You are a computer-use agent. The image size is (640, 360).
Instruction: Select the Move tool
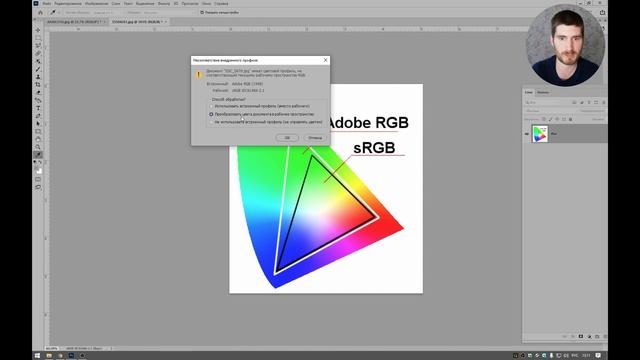(38, 30)
